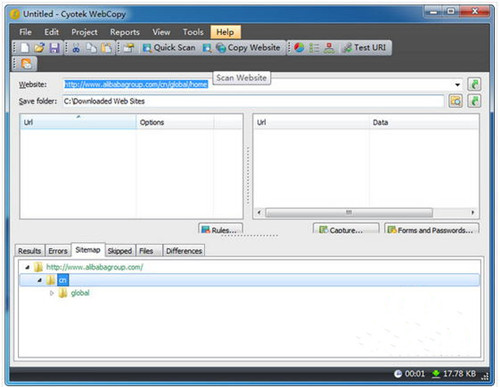This screenshot has height=387, width=500.
Task: Click the Data column header
Action: pos(424,122)
